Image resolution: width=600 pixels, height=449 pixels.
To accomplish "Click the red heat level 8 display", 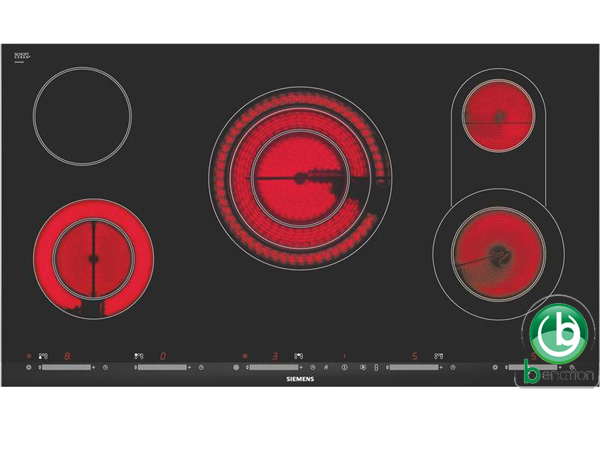I will tap(67, 355).
